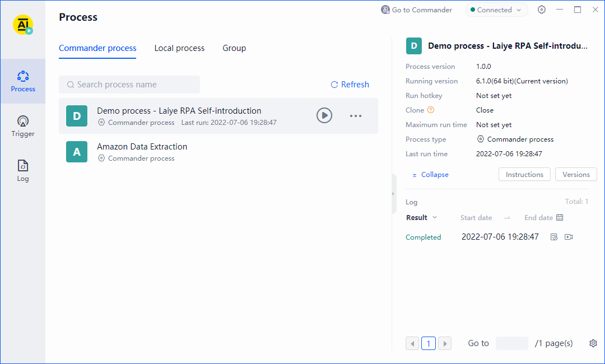
Task: Collapse the right detail panel handle
Action: (x=394, y=194)
